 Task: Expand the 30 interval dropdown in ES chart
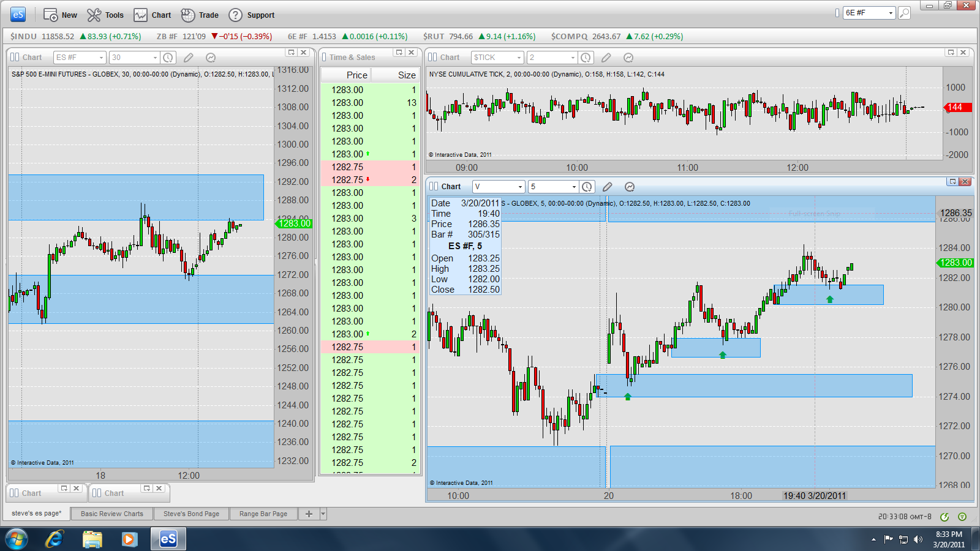point(155,58)
